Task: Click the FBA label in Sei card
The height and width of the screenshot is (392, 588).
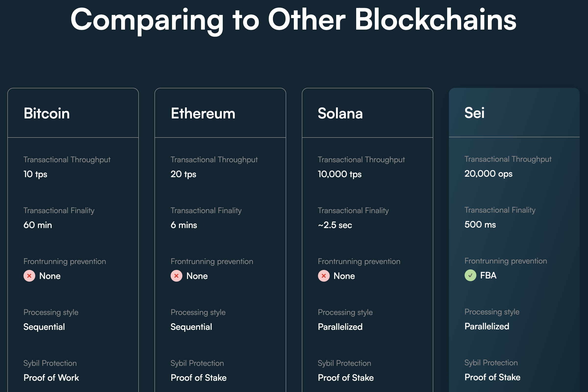Action: coord(488,275)
